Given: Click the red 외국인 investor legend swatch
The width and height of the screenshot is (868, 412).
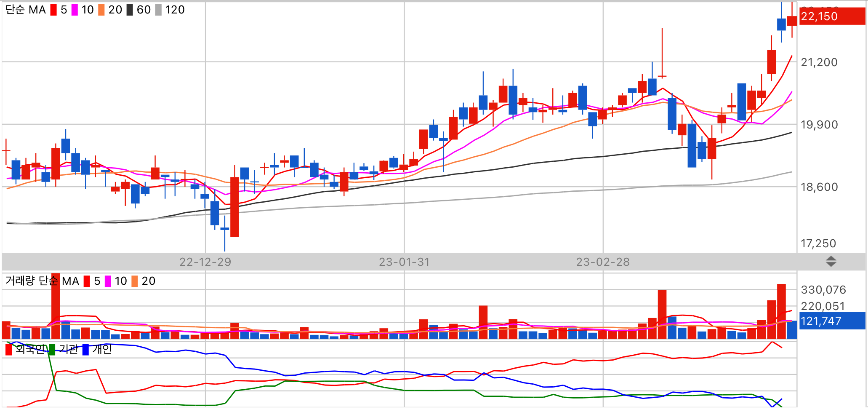Looking at the screenshot, I should 9,350.
